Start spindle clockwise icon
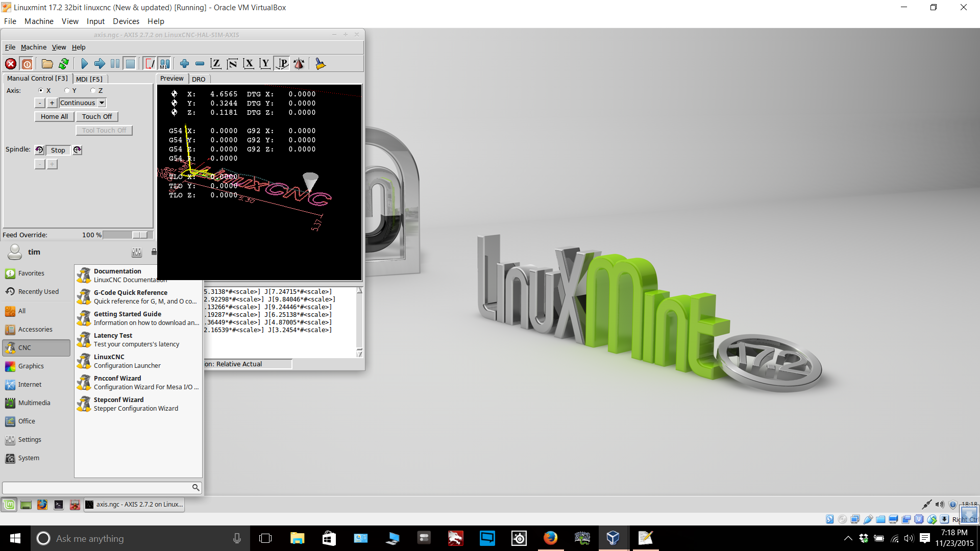Viewport: 980px width, 551px height. pyautogui.click(x=77, y=150)
